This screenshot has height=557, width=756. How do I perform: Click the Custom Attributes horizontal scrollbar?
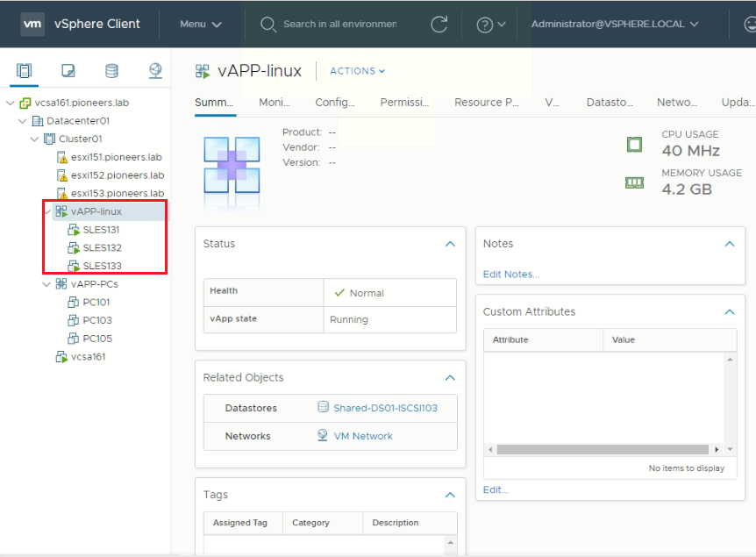coord(603,449)
